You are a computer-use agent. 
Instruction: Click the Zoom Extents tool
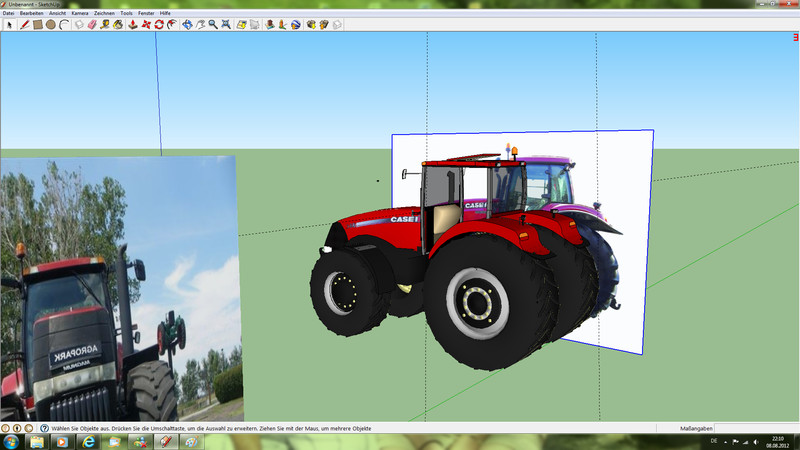coord(226,24)
